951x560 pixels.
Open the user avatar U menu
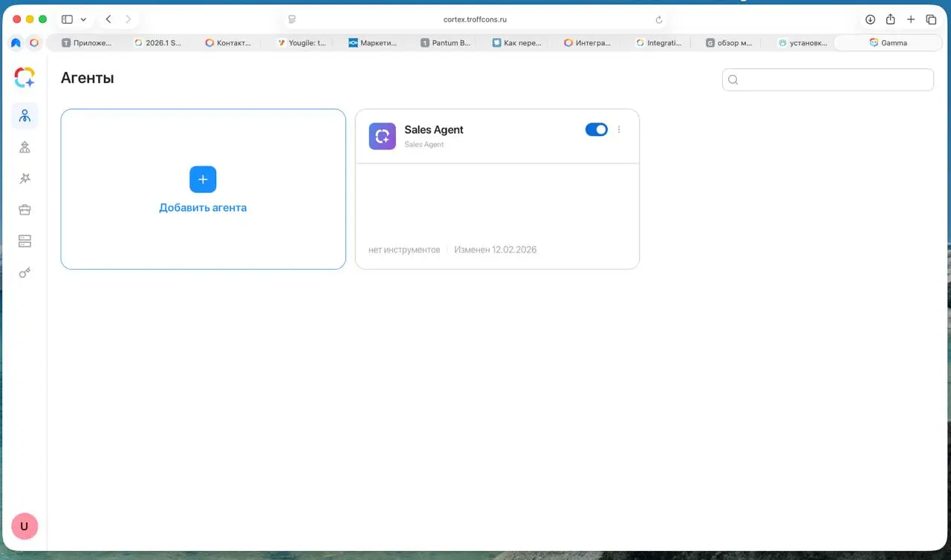(25, 526)
